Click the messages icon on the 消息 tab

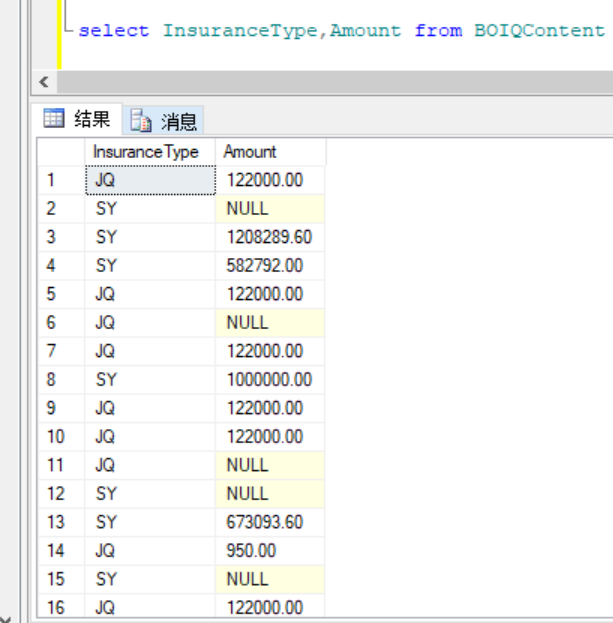point(142,122)
